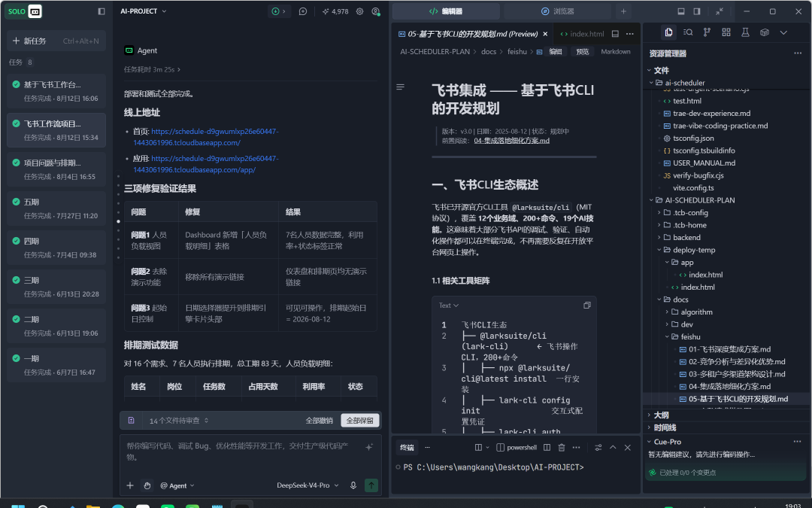Toggle the hand manual-approval icon
This screenshot has height=508, width=812.
coord(147,485)
